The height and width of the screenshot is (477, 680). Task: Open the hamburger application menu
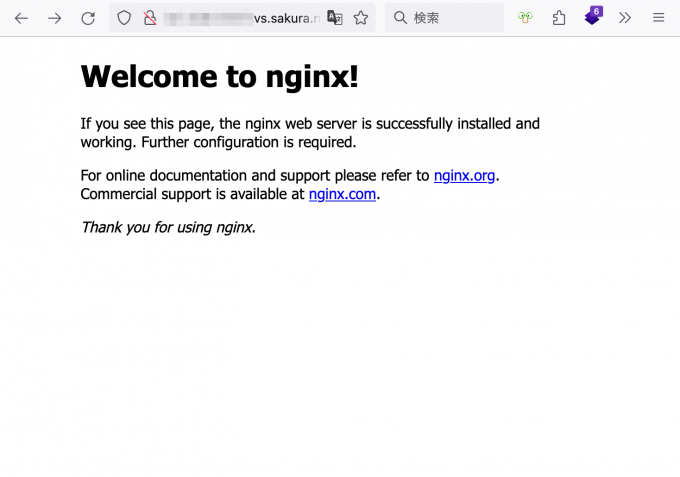coord(658,18)
